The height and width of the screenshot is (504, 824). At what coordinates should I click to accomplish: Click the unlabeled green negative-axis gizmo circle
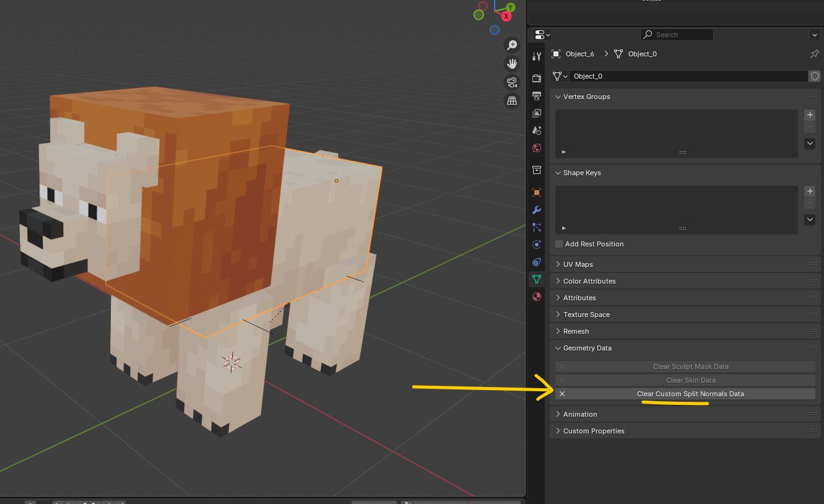pos(479,15)
